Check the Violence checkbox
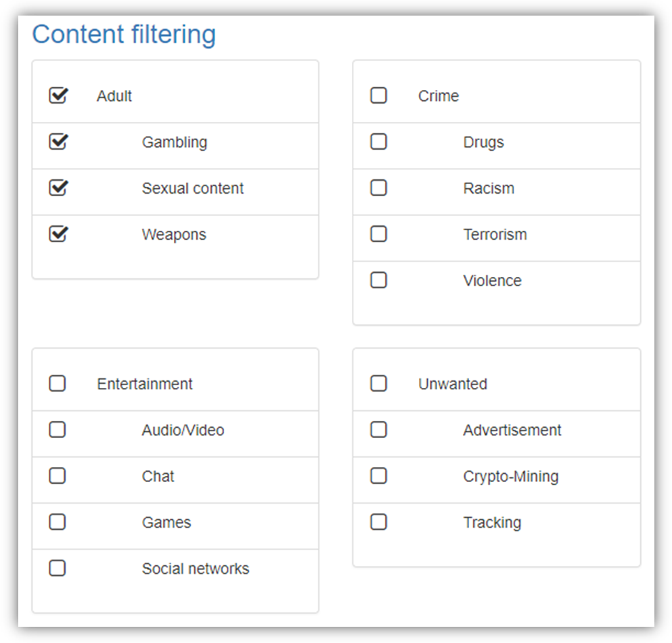This screenshot has width=672, height=643. coord(379,280)
